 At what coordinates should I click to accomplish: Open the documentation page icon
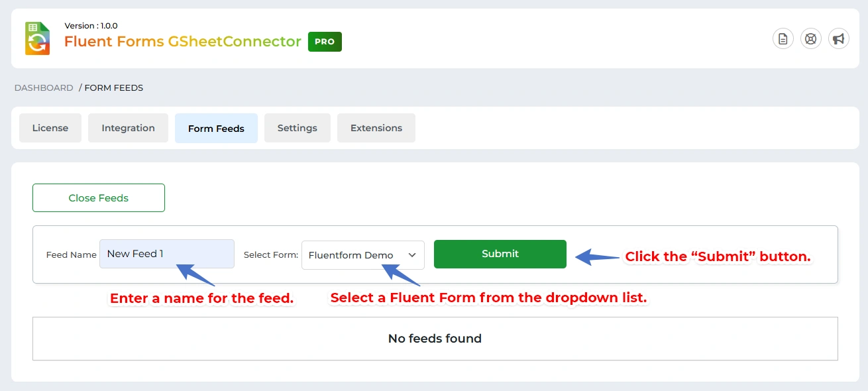(783, 38)
